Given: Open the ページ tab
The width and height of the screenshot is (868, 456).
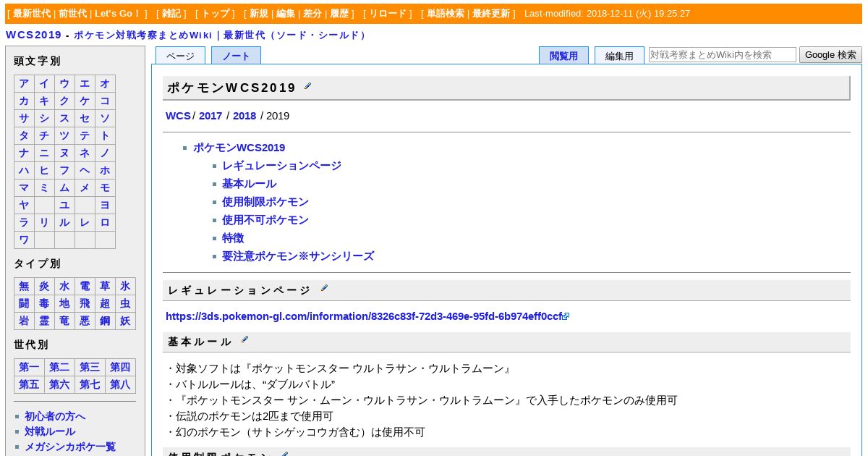Looking at the screenshot, I should pos(180,56).
